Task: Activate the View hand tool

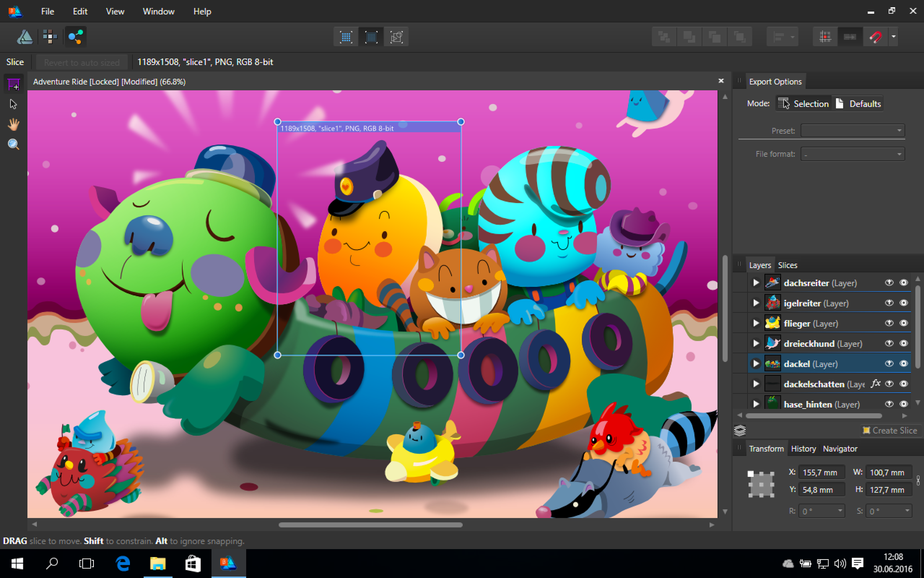Action: (14, 124)
